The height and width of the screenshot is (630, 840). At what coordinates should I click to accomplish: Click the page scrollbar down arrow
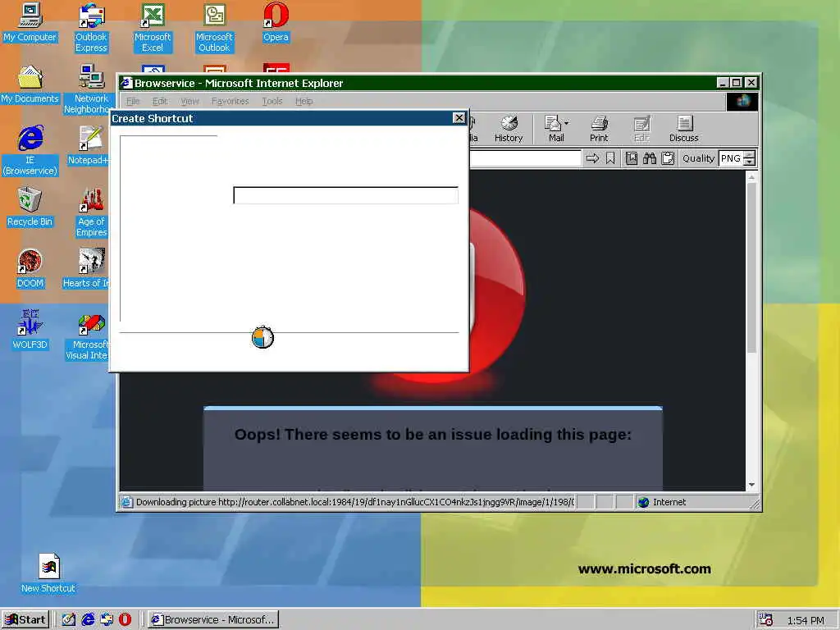(751, 484)
